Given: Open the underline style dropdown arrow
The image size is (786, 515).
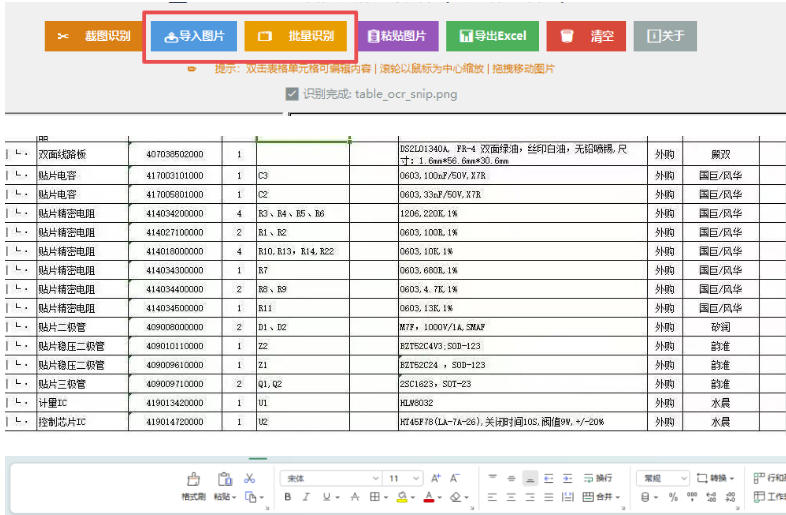Looking at the screenshot, I should click(x=337, y=497).
